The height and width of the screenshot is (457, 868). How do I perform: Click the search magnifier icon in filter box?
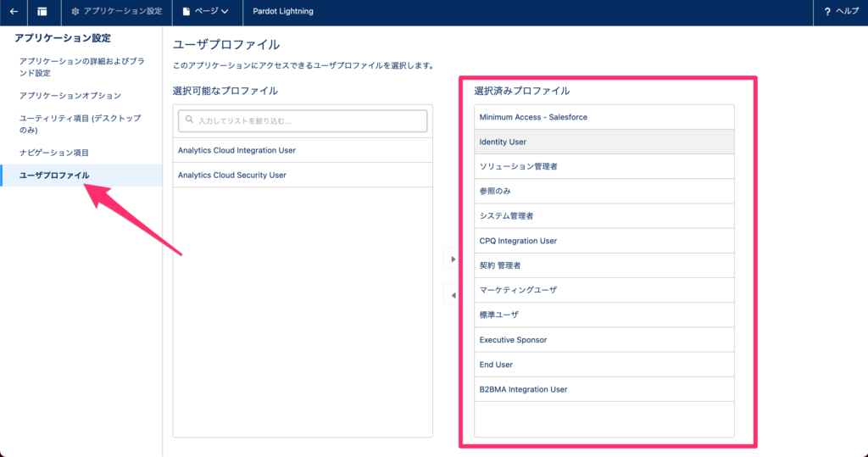click(x=189, y=120)
